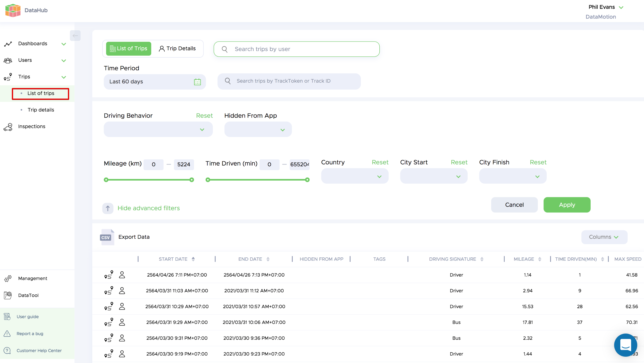Open the City Finish dropdown
The height and width of the screenshot is (363, 644).
pos(513,176)
